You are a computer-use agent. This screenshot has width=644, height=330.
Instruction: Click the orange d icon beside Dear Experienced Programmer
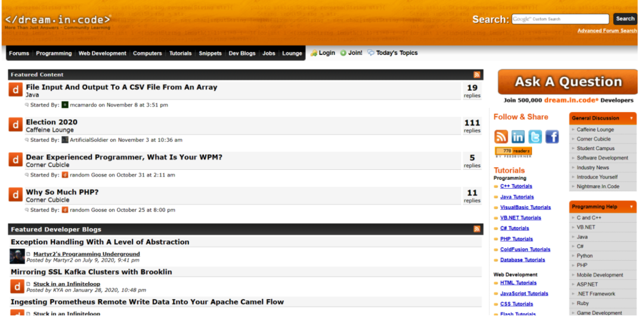click(16, 159)
